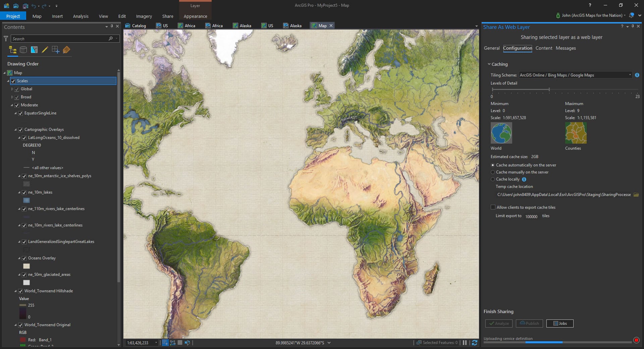Click the Levels of Detail slider handle
This screenshot has width=644, height=349.
click(x=549, y=90)
